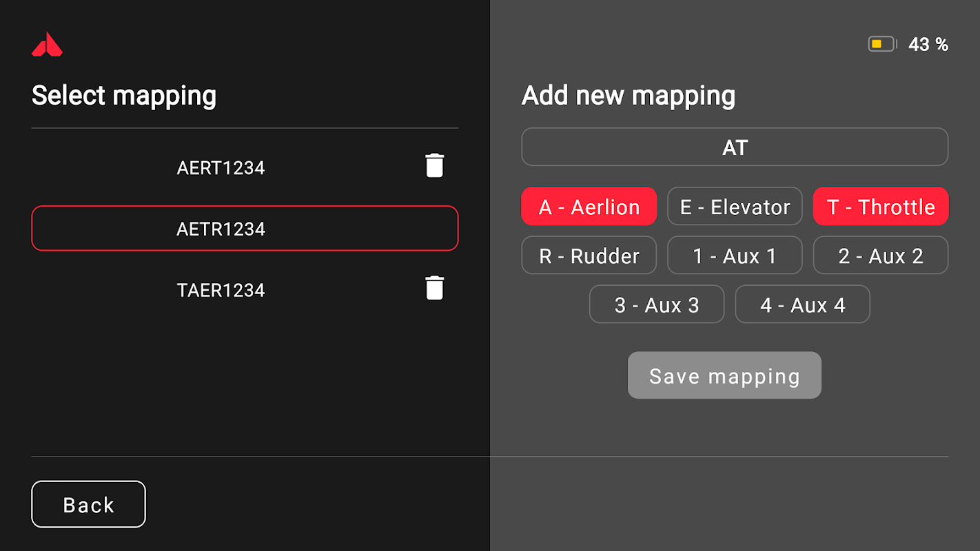Enable the R - Rudder channel
980x551 pixels.
(x=589, y=256)
